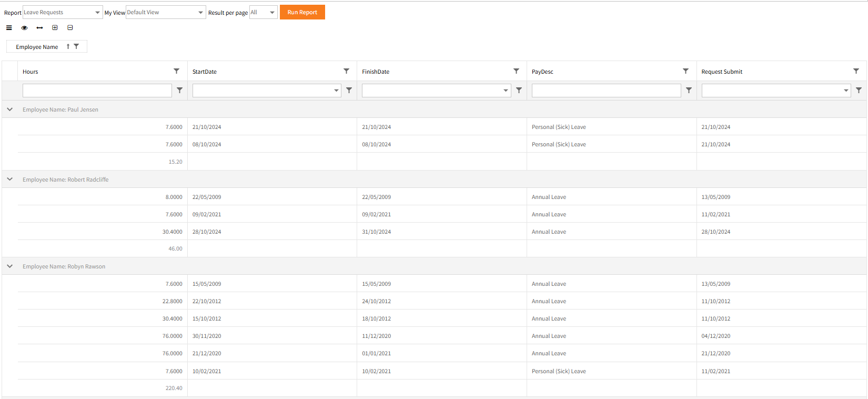Click the Run Report button
The height and width of the screenshot is (399, 868).
coord(302,12)
